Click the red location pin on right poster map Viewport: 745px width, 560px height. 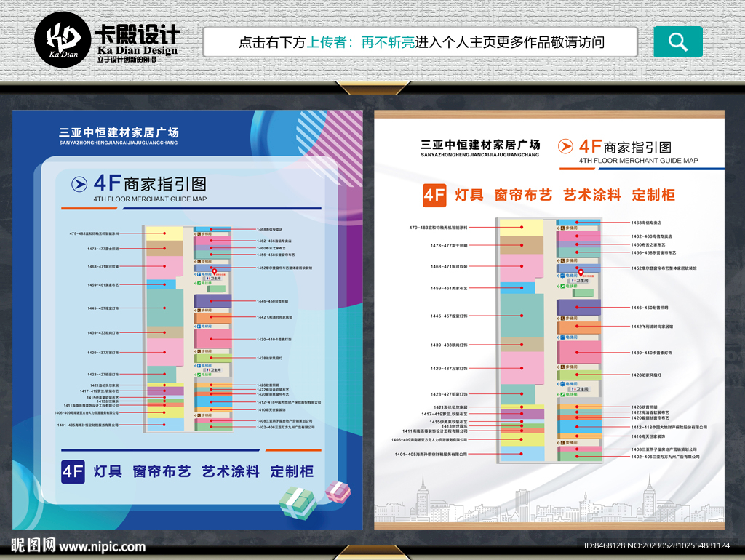(x=581, y=273)
